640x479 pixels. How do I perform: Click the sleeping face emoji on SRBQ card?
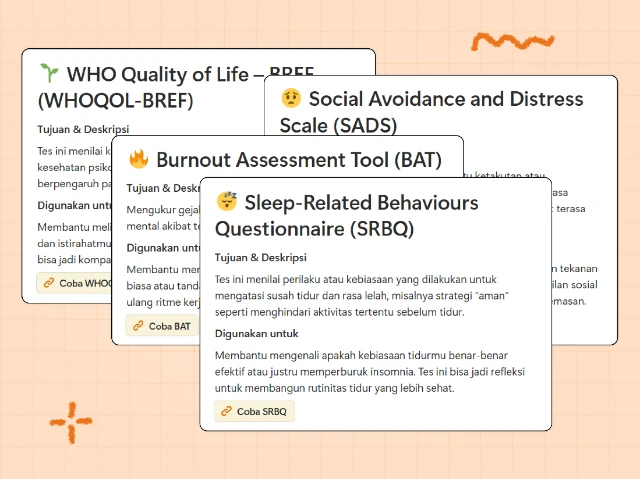[x=227, y=201]
